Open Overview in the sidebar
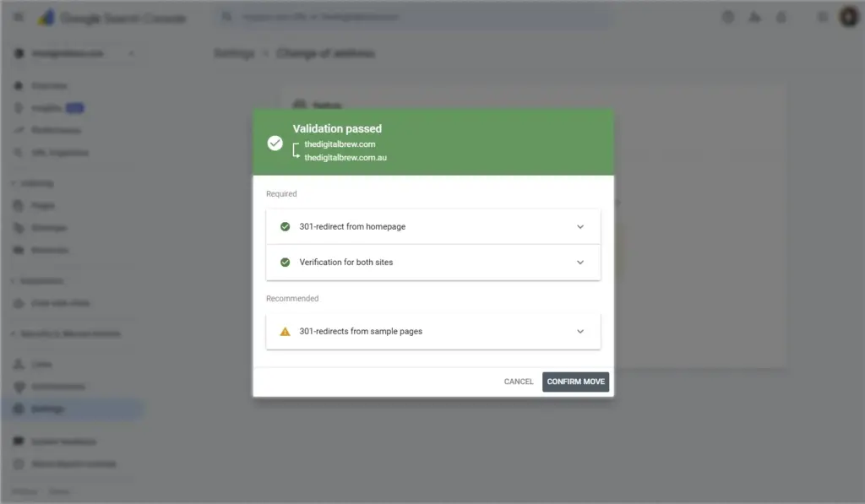Image resolution: width=865 pixels, height=504 pixels. (x=48, y=85)
